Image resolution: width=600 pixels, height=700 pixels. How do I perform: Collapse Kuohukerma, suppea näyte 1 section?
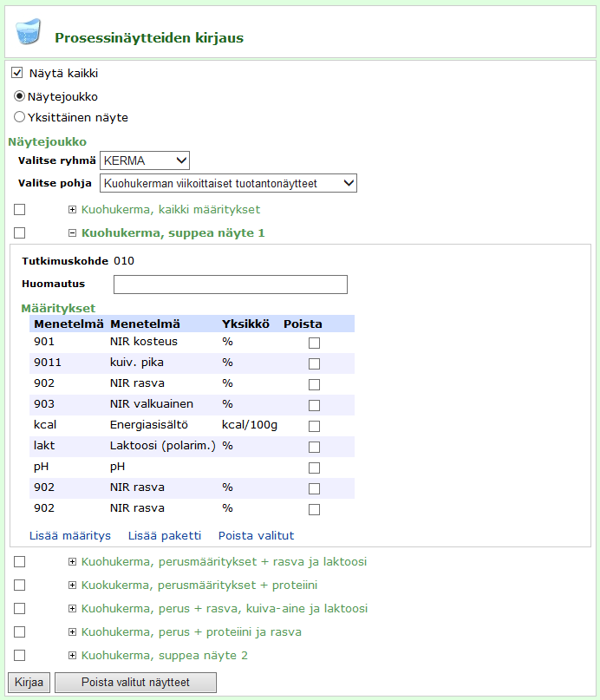pos(73,233)
